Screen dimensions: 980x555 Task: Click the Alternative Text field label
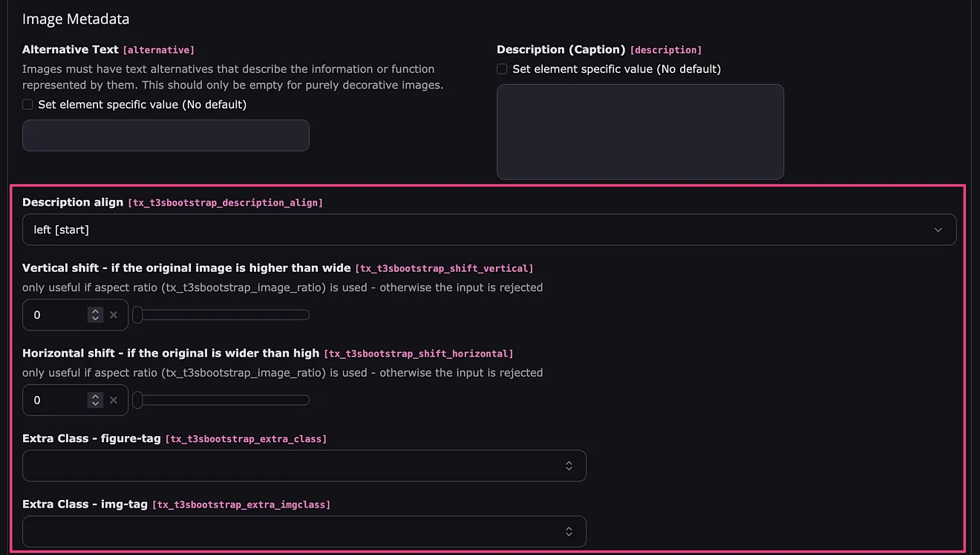coord(71,50)
